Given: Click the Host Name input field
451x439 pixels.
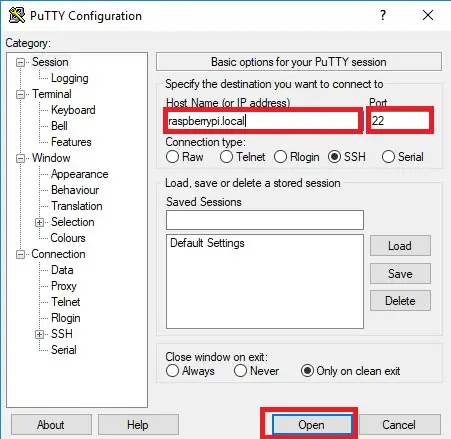Looking at the screenshot, I should (262, 121).
